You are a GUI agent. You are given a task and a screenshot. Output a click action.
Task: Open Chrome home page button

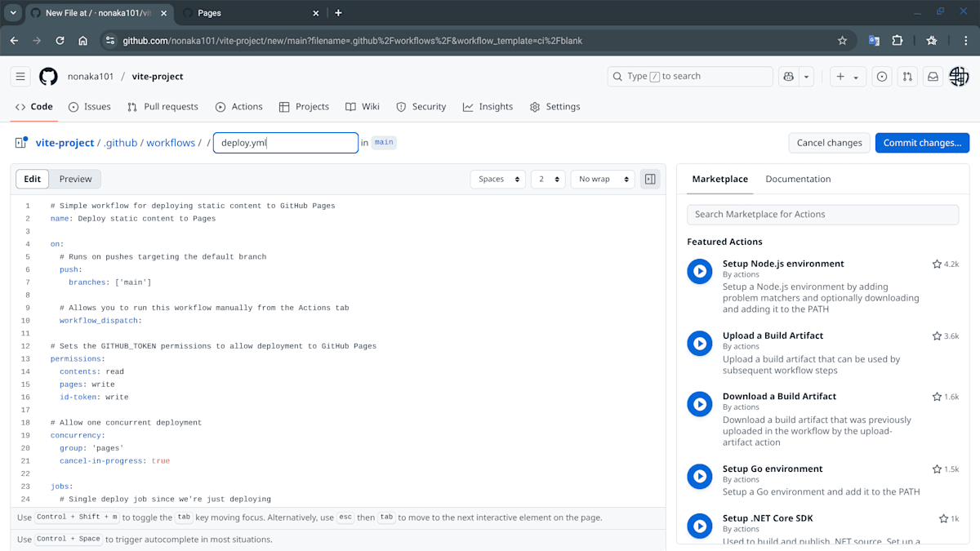tap(82, 40)
